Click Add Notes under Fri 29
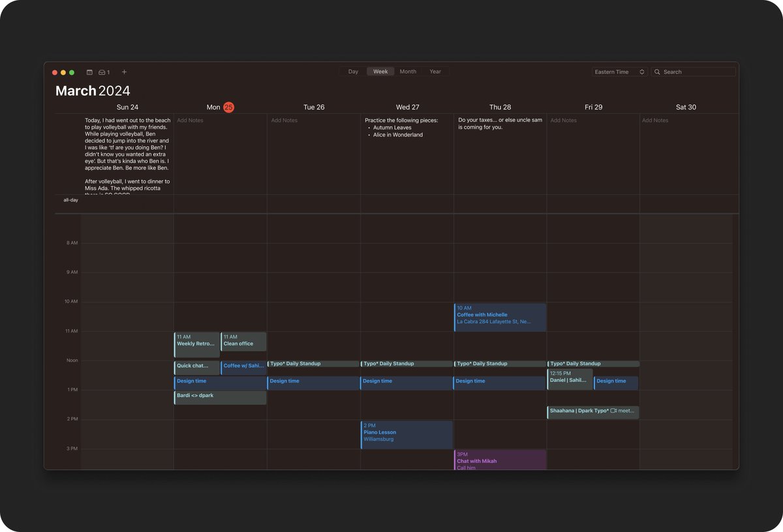 click(564, 120)
